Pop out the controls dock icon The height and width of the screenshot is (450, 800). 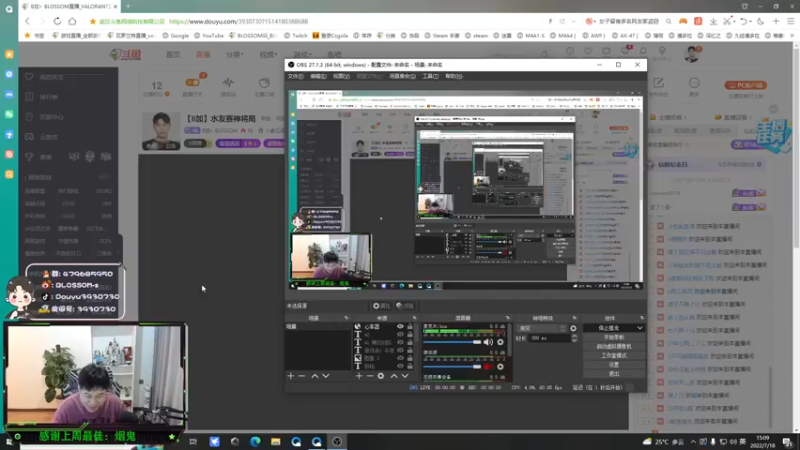641,318
